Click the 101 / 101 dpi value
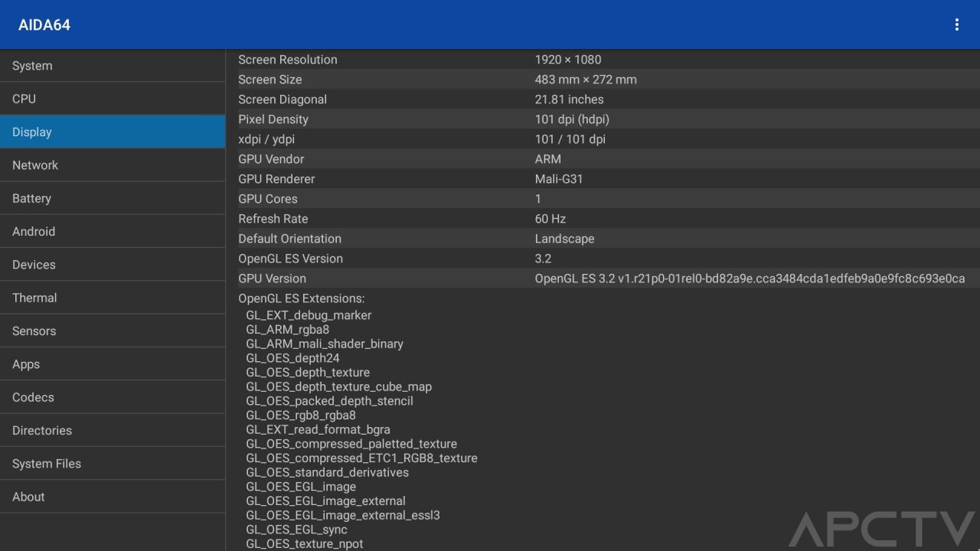Viewport: 980px width, 551px height. (570, 139)
